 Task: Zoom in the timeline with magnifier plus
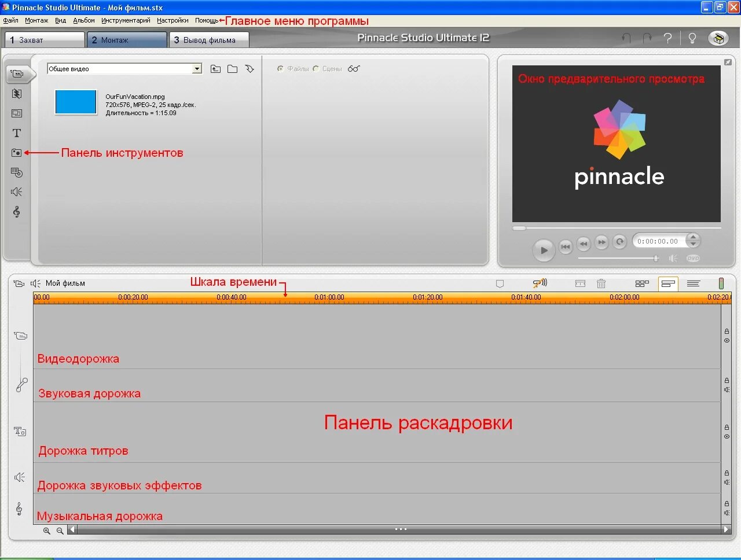[47, 530]
